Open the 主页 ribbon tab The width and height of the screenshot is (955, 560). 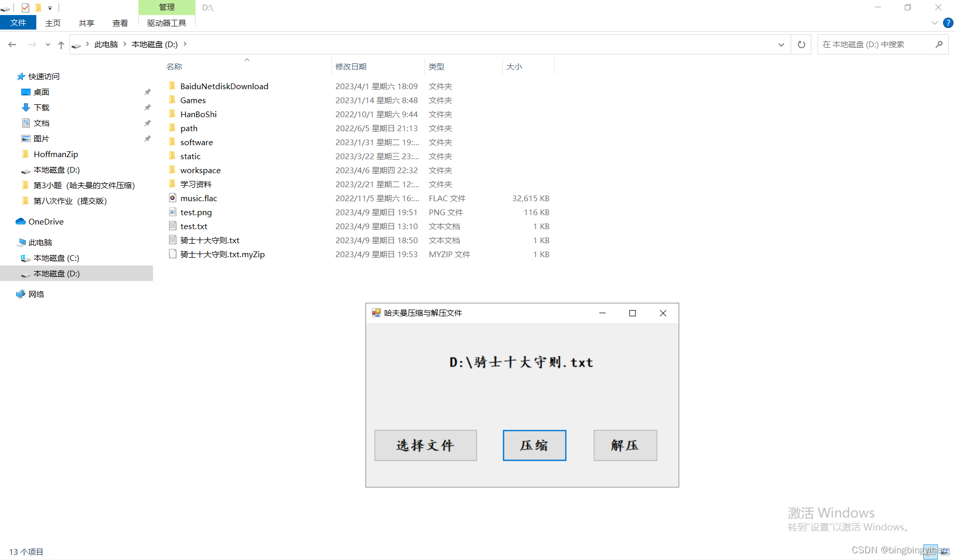pyautogui.click(x=53, y=23)
